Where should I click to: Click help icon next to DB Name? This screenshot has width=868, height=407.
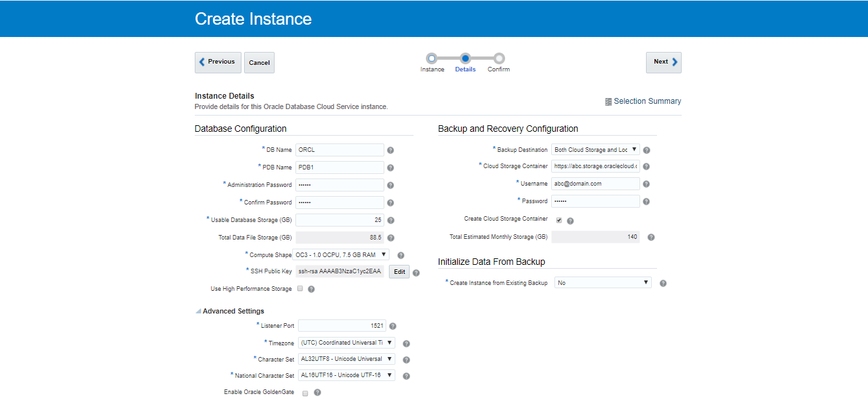point(391,150)
